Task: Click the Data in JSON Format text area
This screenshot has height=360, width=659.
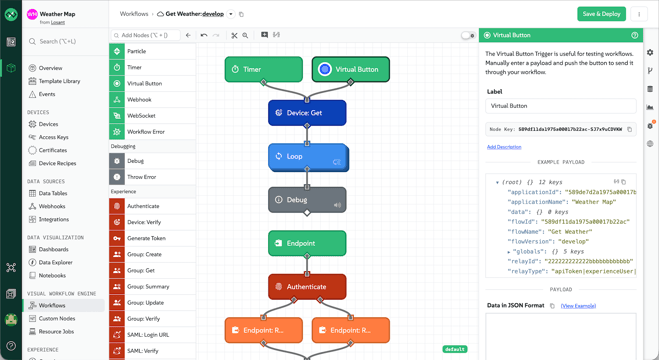Action: click(x=561, y=336)
